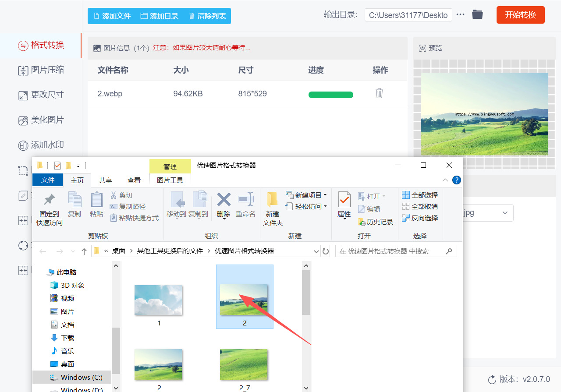Open Explorer help question mark icon
The image size is (561, 392).
click(456, 180)
